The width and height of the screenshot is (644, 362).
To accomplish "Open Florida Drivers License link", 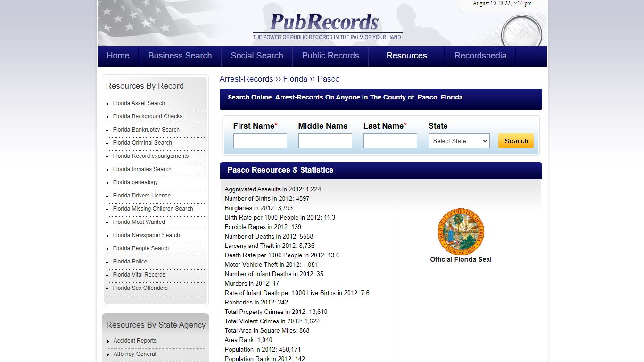I will [x=142, y=196].
